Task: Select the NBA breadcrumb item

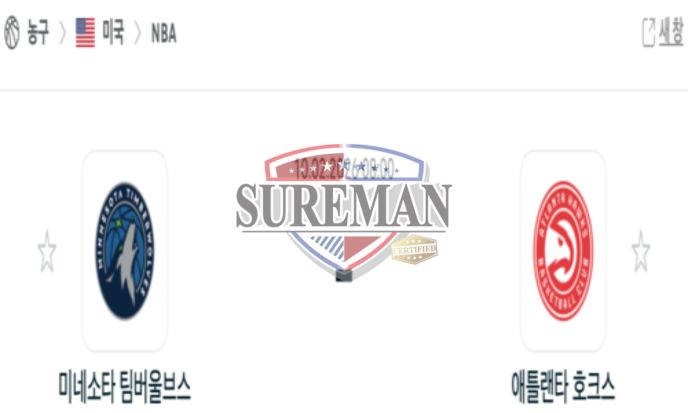Action: coord(164,33)
